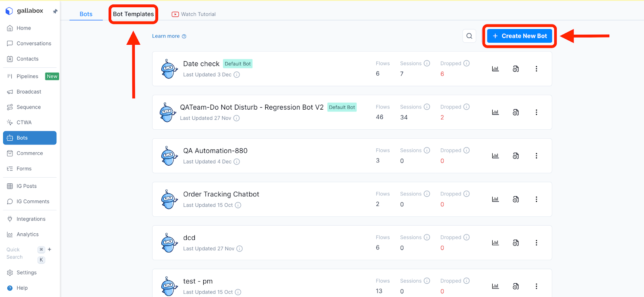Click the clone icon for test - pm bot
Screen dimensions: 644x297
click(x=516, y=287)
